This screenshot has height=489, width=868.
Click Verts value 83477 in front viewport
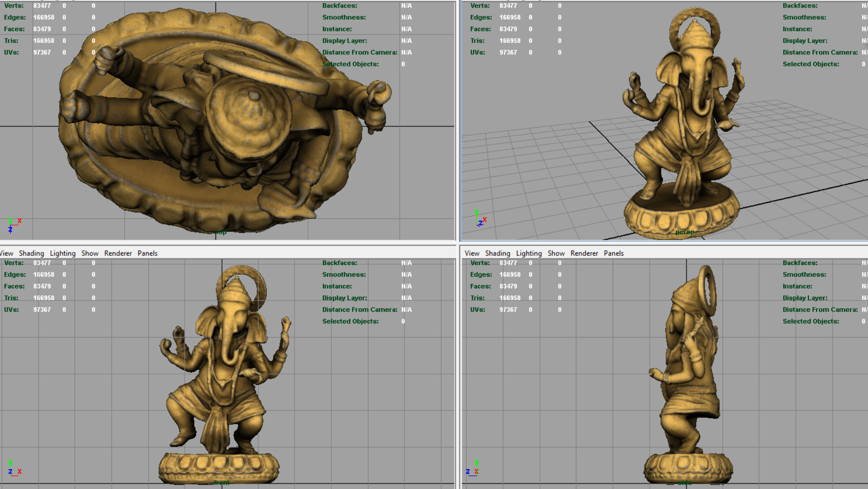(42, 263)
